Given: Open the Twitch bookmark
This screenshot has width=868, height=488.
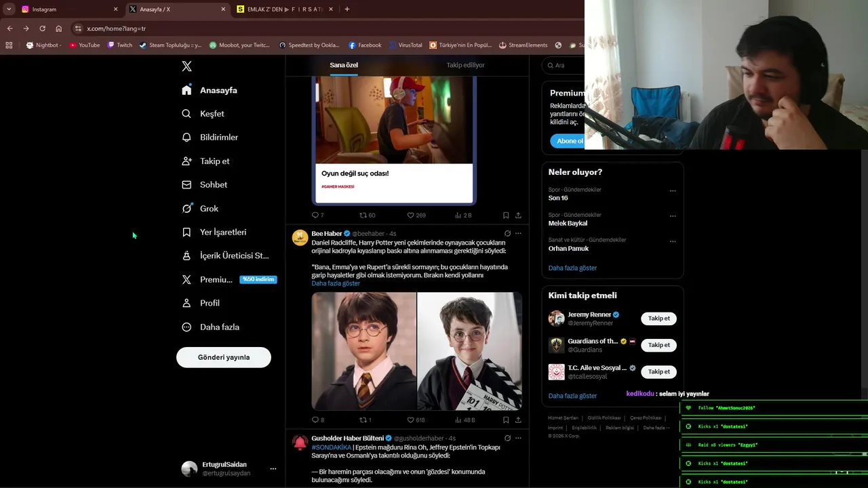Looking at the screenshot, I should [x=120, y=45].
